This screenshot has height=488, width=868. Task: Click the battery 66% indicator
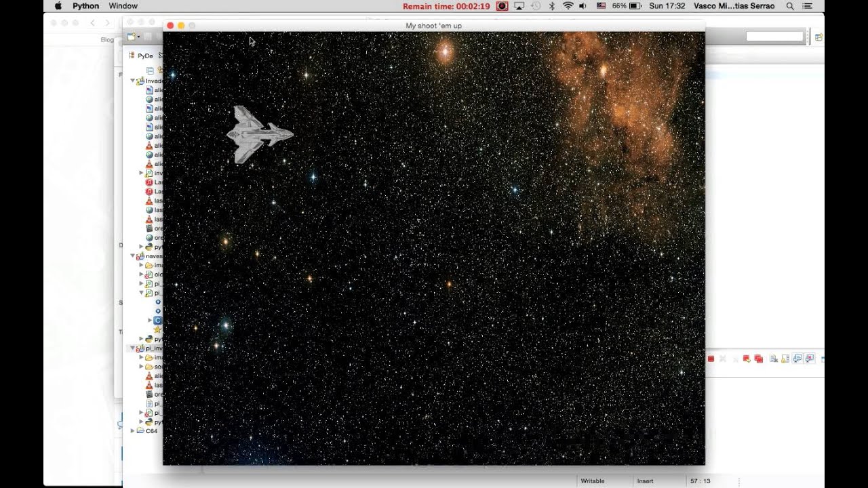(627, 5)
